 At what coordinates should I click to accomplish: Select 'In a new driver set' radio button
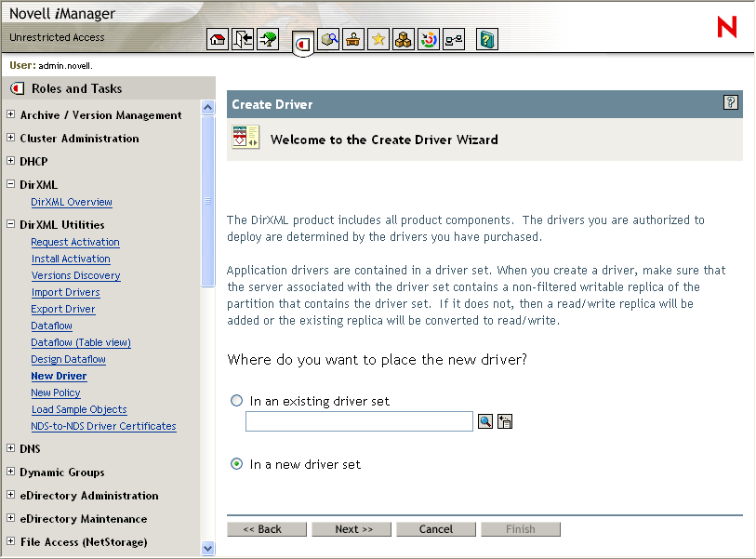[x=235, y=463]
